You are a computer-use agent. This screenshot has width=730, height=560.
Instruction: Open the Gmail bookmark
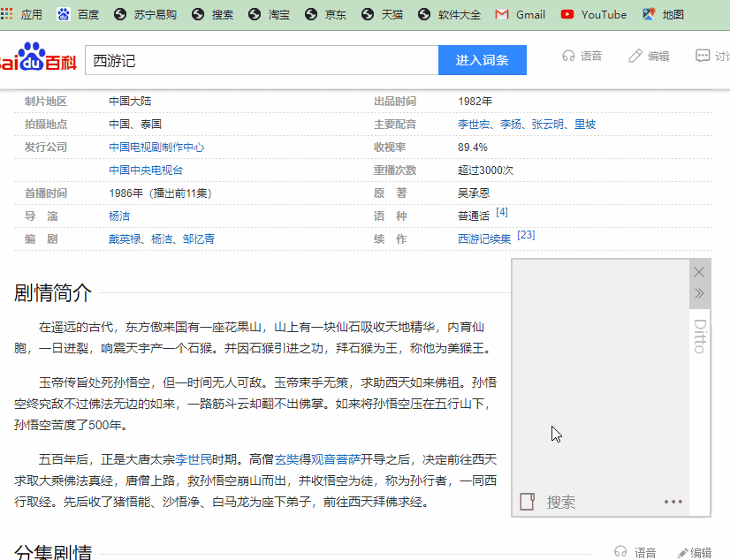pos(521,14)
